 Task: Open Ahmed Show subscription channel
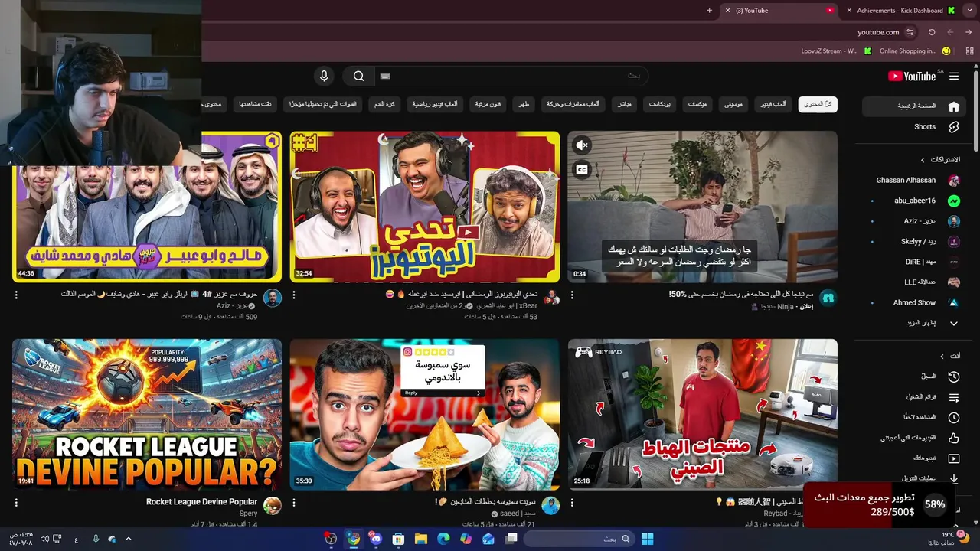point(915,302)
